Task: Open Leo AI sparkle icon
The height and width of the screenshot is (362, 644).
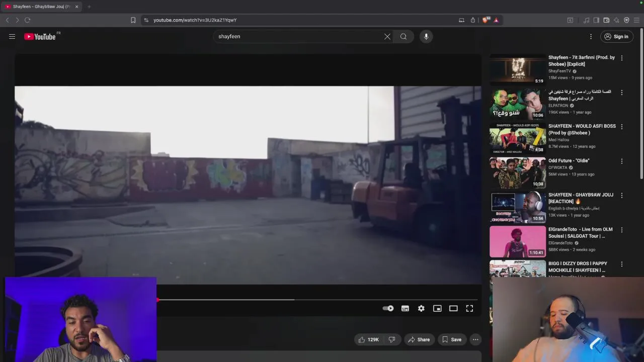Action: [616, 20]
